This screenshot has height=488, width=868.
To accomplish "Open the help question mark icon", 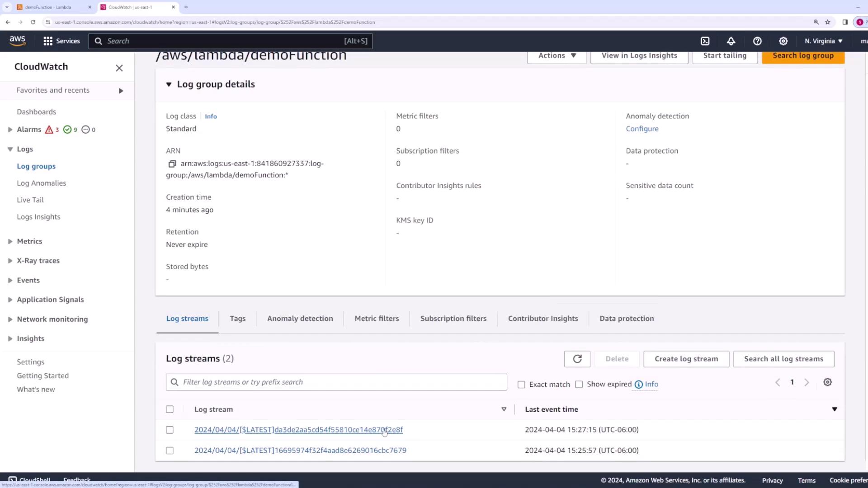I will click(757, 41).
